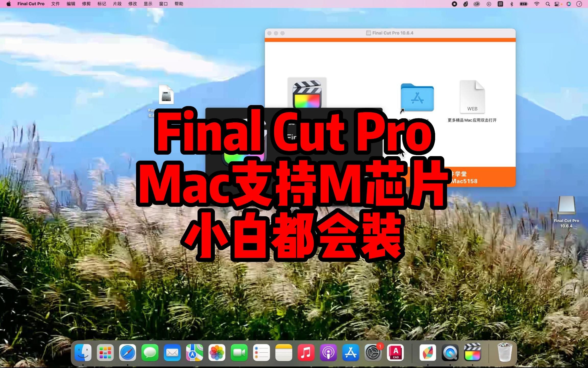This screenshot has height=368, width=588.
Task: Launch AutoCAD from the Dock
Action: [395, 353]
